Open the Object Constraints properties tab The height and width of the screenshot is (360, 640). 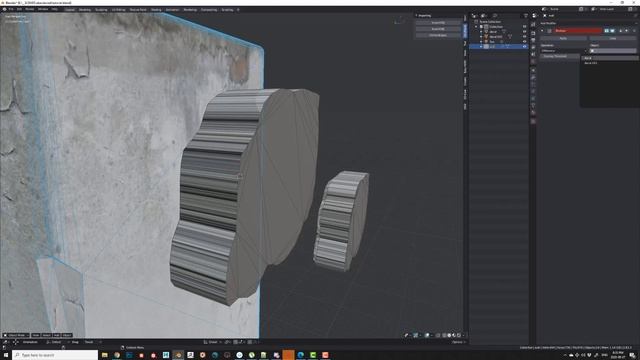click(533, 98)
